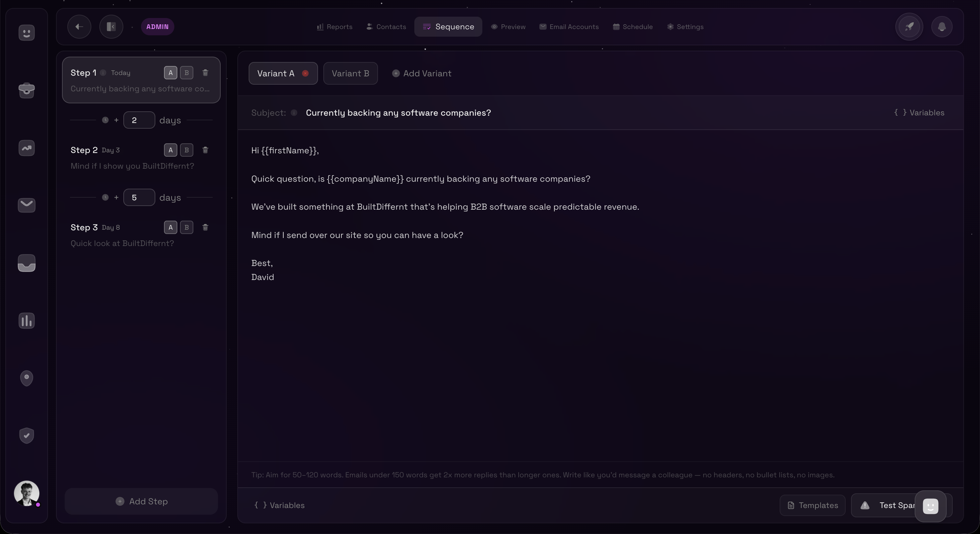Open the bar-chart analytics sidebar icon

click(x=26, y=321)
